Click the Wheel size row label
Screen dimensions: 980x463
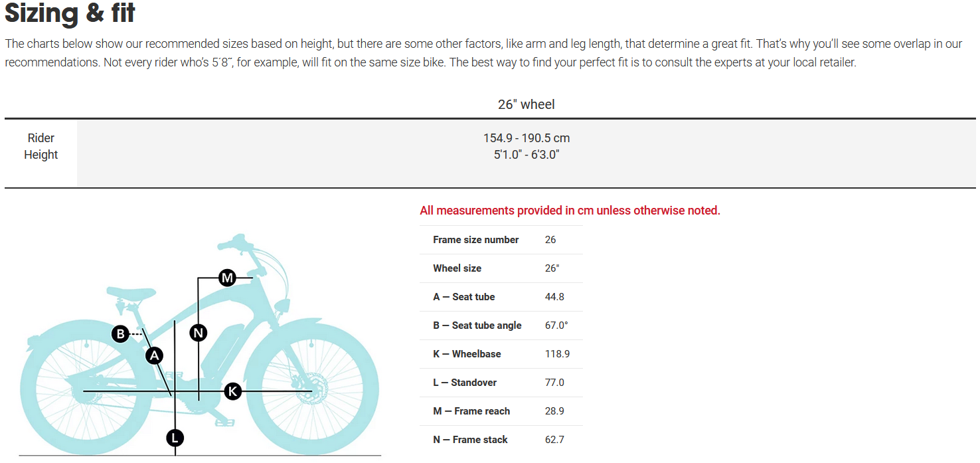click(x=457, y=268)
